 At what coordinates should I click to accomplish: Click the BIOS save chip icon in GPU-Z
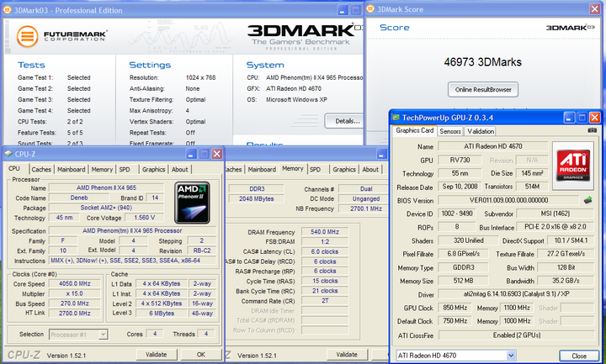[587, 200]
